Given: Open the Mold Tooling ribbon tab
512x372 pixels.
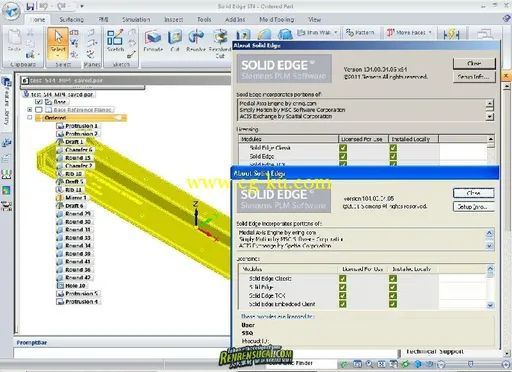Looking at the screenshot, I should click(x=277, y=20).
